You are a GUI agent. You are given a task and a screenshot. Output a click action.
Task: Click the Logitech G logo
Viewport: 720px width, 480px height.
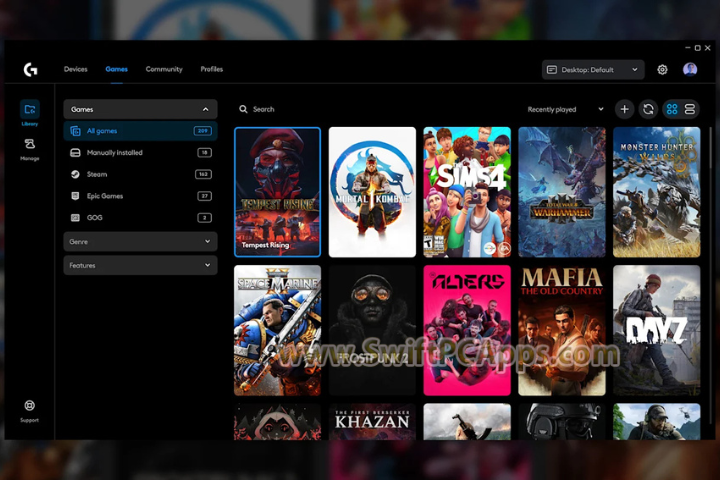pyautogui.click(x=30, y=69)
